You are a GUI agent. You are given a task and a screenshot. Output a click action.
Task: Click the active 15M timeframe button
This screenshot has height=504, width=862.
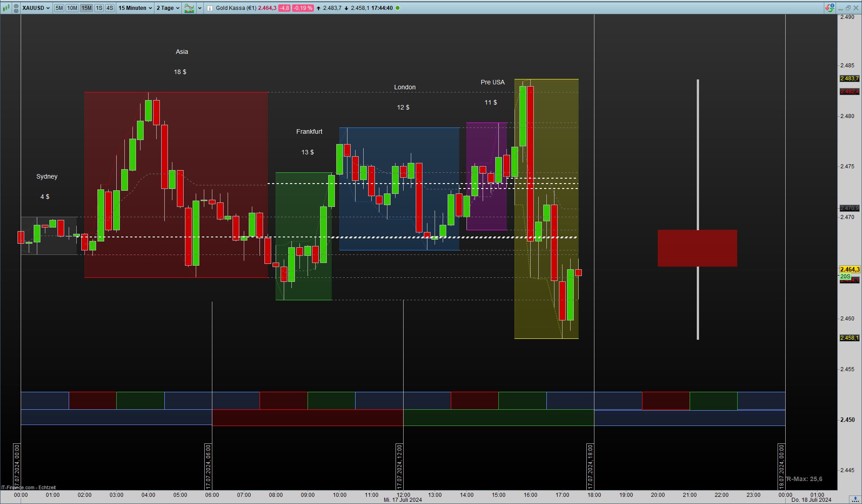(x=86, y=8)
